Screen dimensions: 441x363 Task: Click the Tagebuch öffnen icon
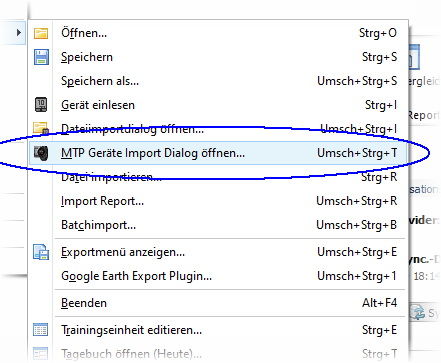coord(41,354)
